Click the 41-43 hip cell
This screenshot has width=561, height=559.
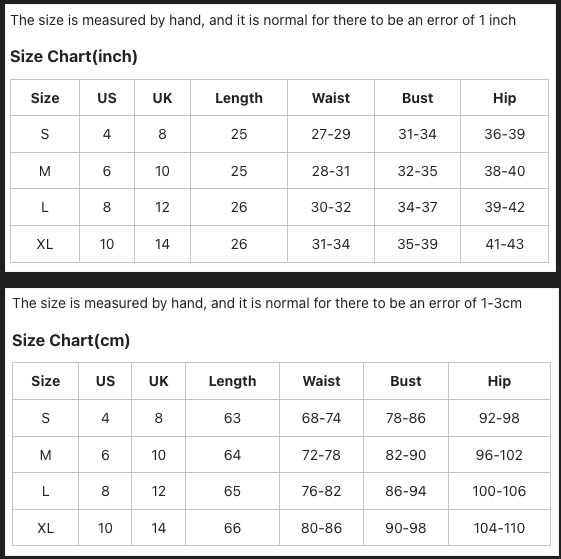coord(504,244)
